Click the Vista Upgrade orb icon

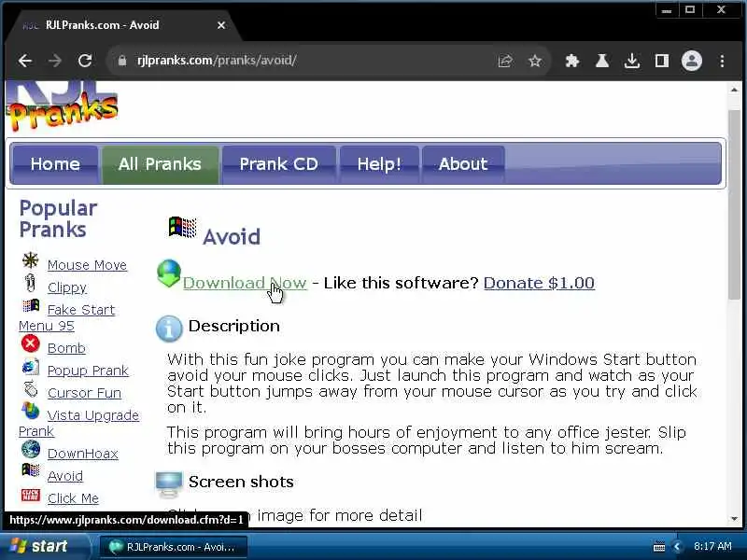point(31,411)
